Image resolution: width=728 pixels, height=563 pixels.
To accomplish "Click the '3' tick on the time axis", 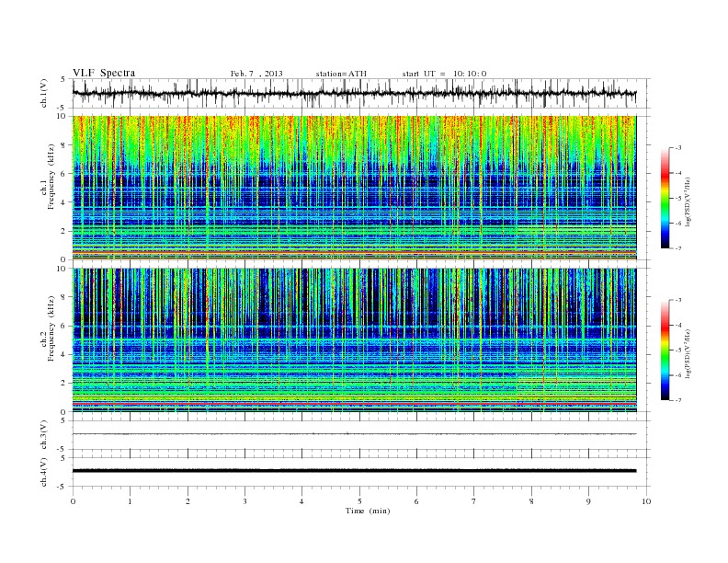I will (x=245, y=501).
